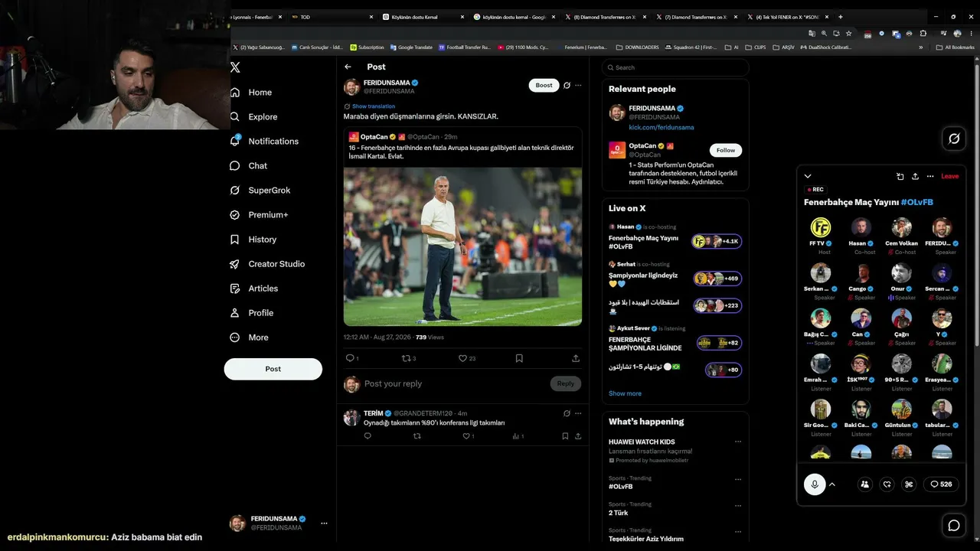Click the Boost button on the post
The image size is (980, 551).
pos(544,86)
